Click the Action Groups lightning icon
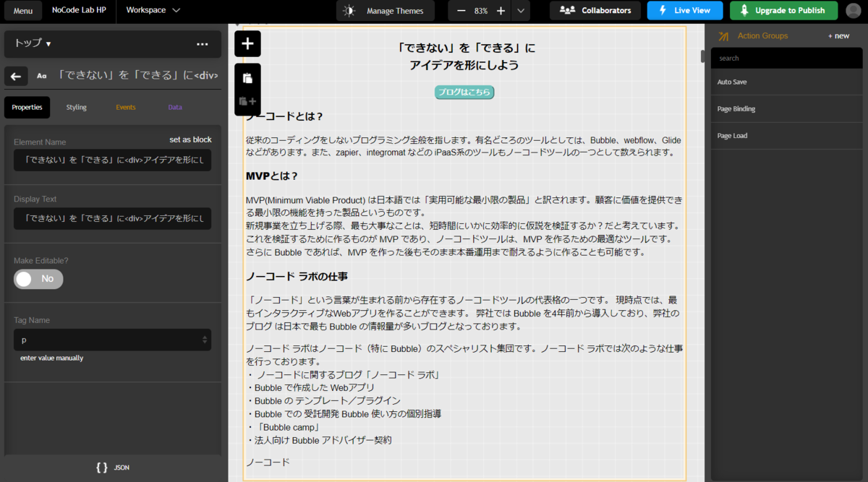Screen dimensions: 868x482 click(723, 36)
